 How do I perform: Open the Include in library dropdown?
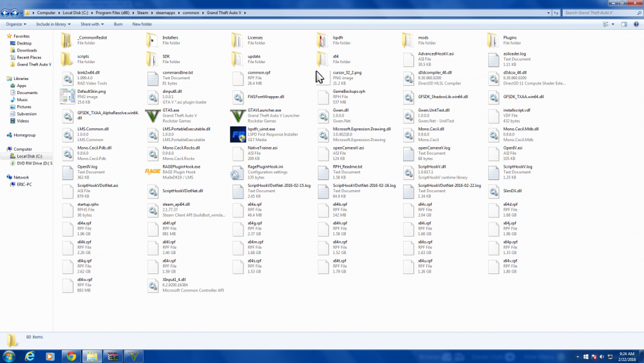[53, 25]
